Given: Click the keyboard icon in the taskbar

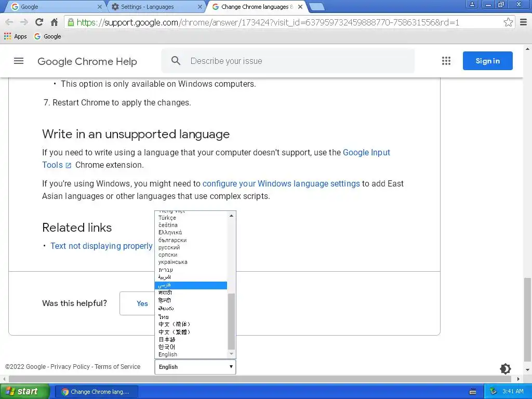Looking at the screenshot, I should [473, 392].
